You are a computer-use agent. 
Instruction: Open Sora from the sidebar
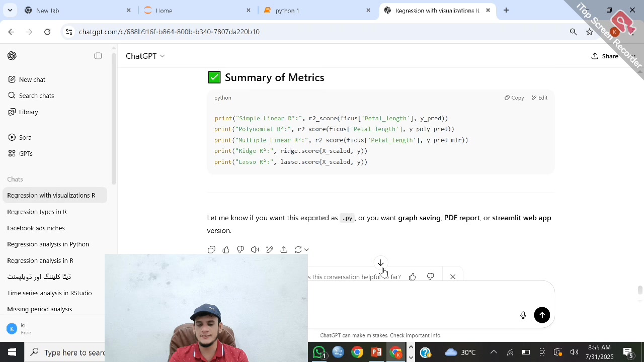20,137
